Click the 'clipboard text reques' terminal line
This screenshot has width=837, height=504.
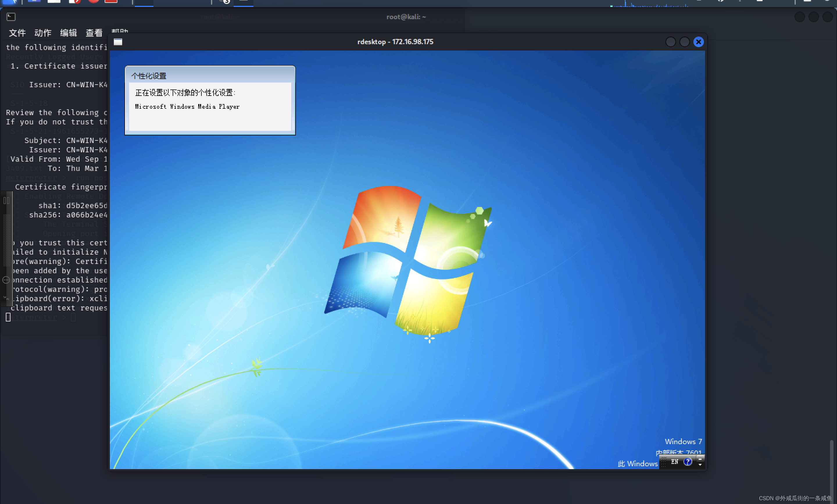(59, 308)
